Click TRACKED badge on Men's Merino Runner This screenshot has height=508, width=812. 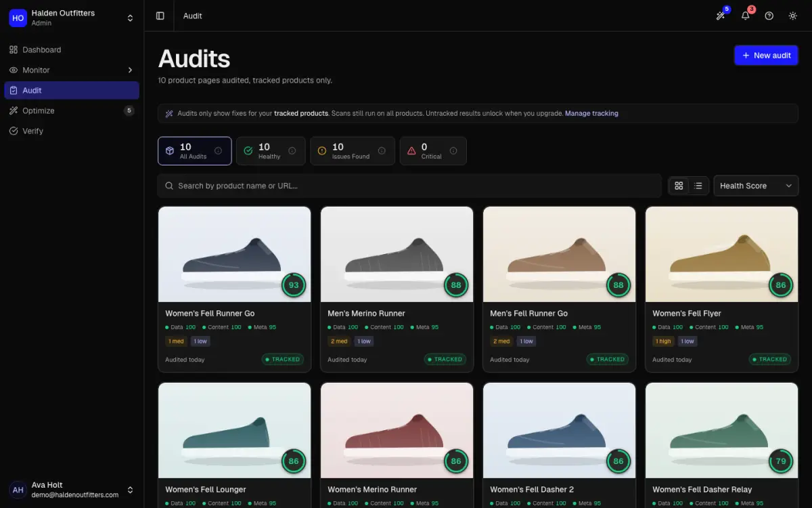pyautogui.click(x=445, y=360)
